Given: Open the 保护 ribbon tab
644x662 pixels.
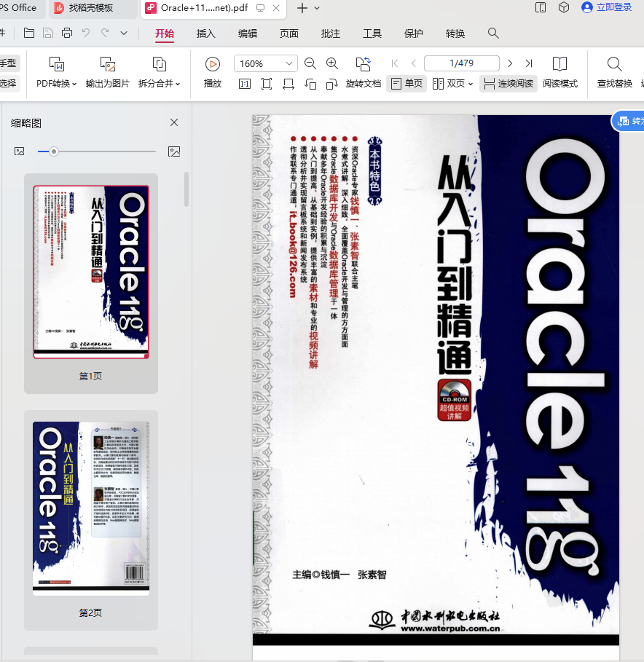Looking at the screenshot, I should (413, 34).
